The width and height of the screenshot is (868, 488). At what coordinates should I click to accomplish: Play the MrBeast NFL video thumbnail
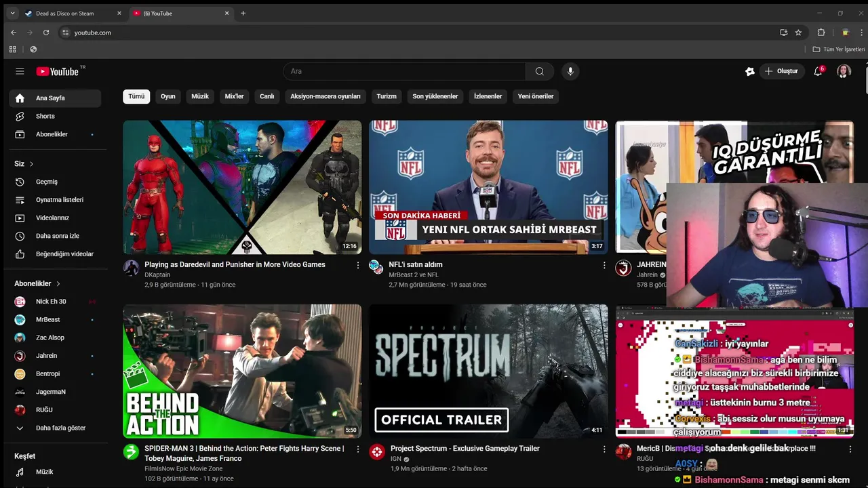coord(488,187)
